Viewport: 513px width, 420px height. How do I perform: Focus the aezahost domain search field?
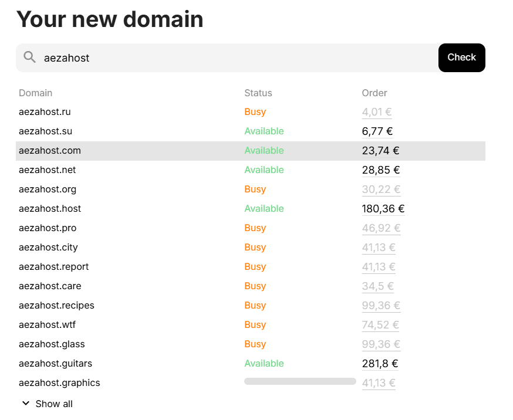235,58
